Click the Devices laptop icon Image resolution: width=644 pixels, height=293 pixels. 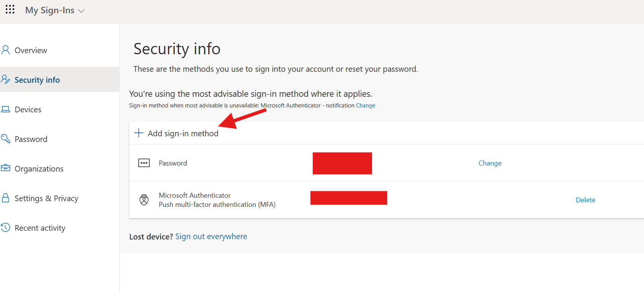click(x=5, y=109)
